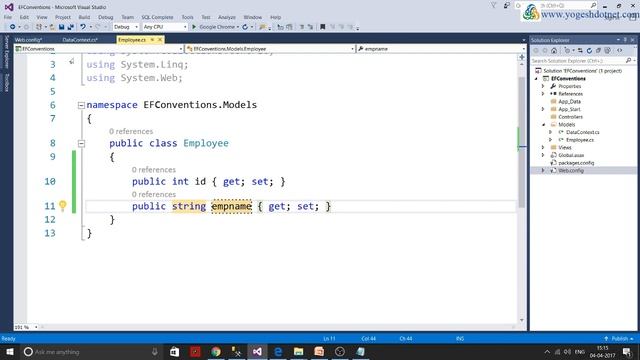
Task: Open the Build menu
Action: [x=84, y=17]
